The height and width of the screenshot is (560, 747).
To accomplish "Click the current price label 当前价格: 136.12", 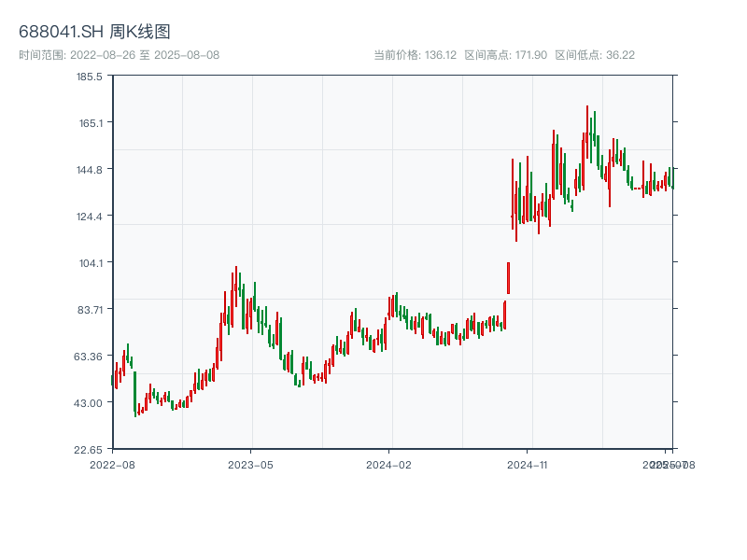I will [x=415, y=55].
